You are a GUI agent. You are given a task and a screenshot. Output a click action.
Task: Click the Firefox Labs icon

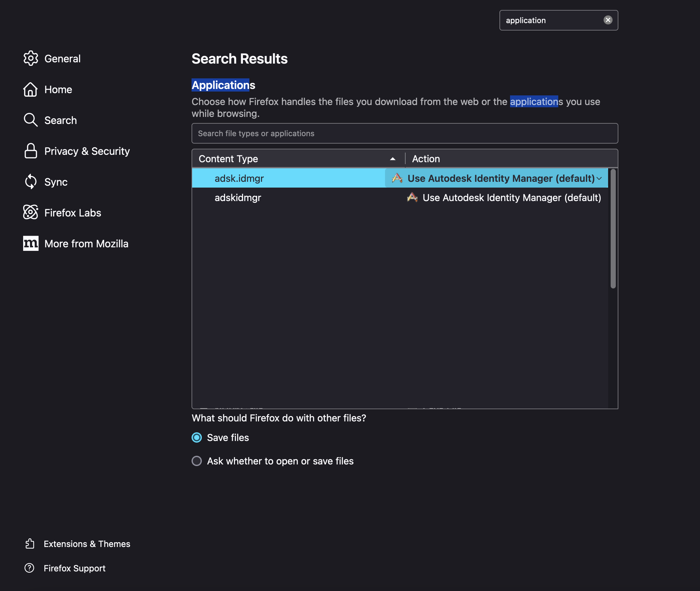click(x=31, y=212)
